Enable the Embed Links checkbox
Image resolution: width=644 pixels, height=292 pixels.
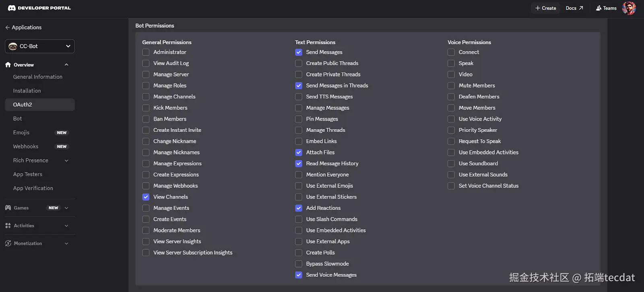click(299, 141)
